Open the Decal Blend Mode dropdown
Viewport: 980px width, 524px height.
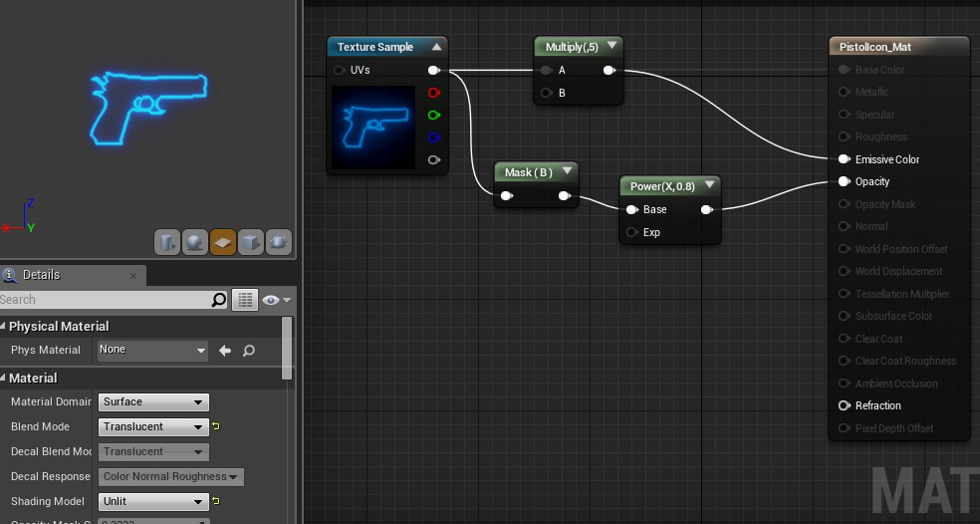pos(153,451)
